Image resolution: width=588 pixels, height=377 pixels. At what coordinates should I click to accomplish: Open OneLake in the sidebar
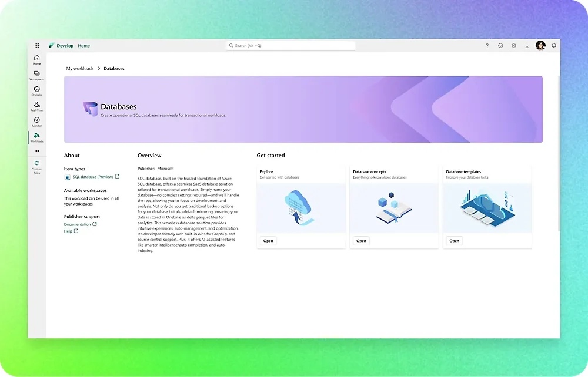click(x=36, y=90)
